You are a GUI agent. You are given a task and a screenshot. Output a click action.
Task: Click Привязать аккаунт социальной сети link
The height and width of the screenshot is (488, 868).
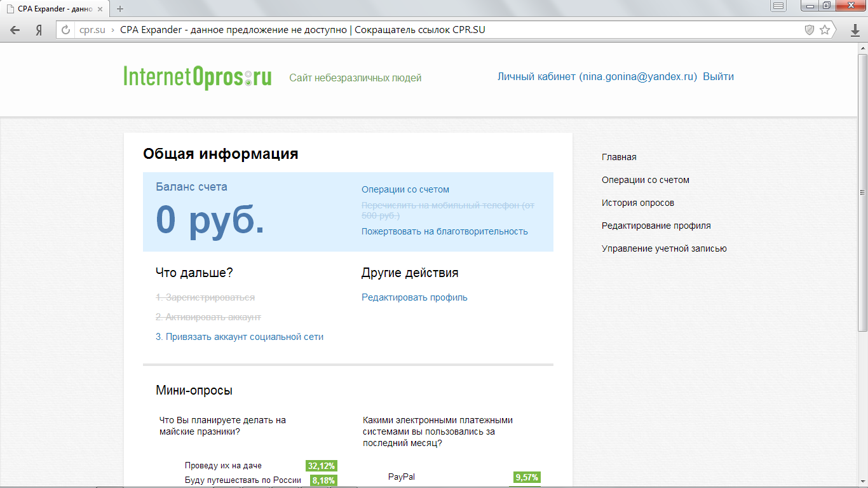pos(240,337)
